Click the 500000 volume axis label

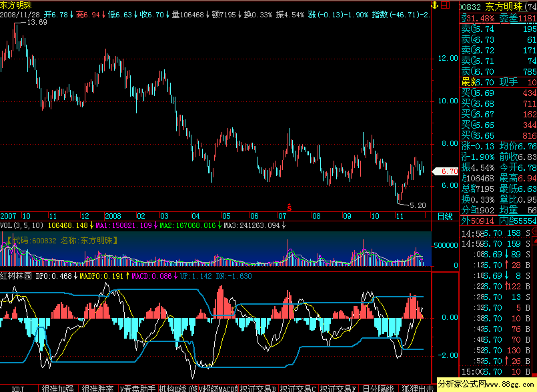point(446,245)
